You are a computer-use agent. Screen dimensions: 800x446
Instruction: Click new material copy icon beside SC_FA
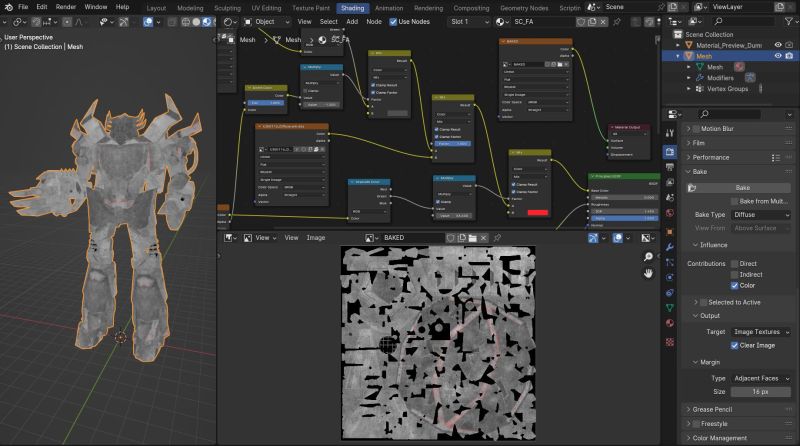(592, 22)
